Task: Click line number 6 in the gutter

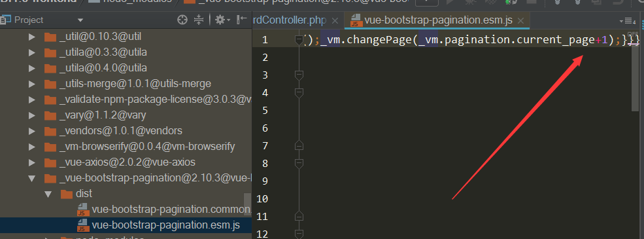Action: pos(265,128)
